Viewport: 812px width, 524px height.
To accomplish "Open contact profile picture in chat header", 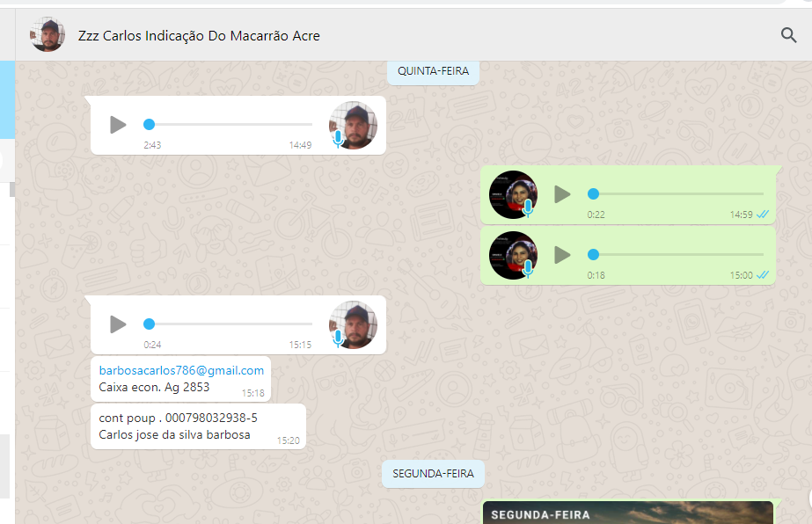I will (48, 35).
